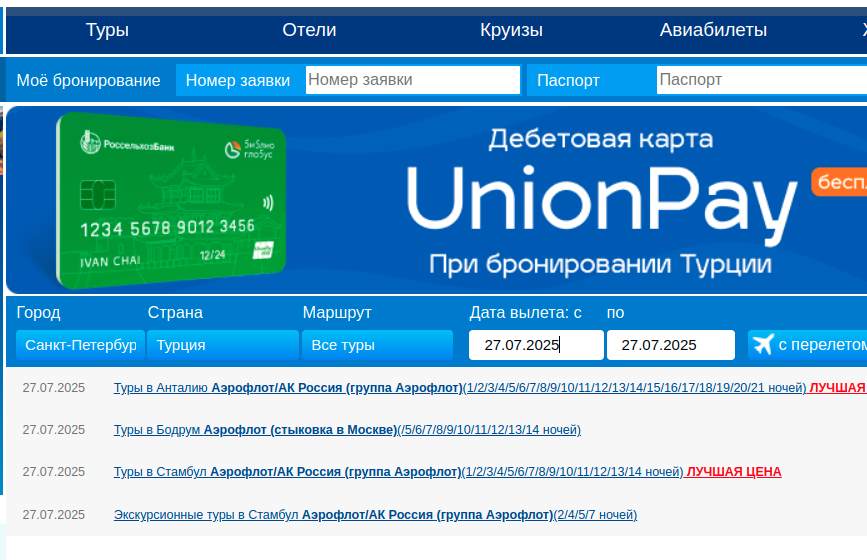The width and height of the screenshot is (867, 560).
Task: Open Экскурсионные туры в Стамбул link
Action: (x=375, y=515)
